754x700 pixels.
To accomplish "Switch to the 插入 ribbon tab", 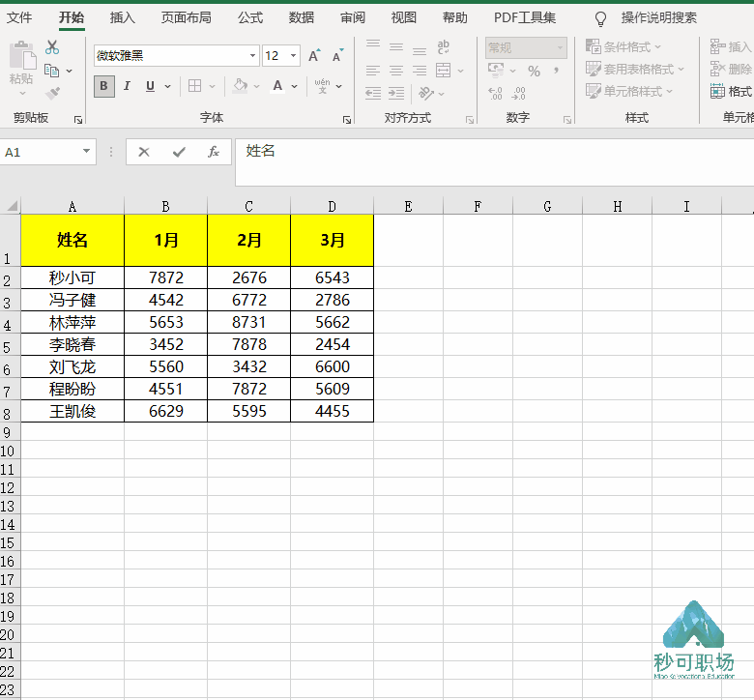I will (x=122, y=17).
